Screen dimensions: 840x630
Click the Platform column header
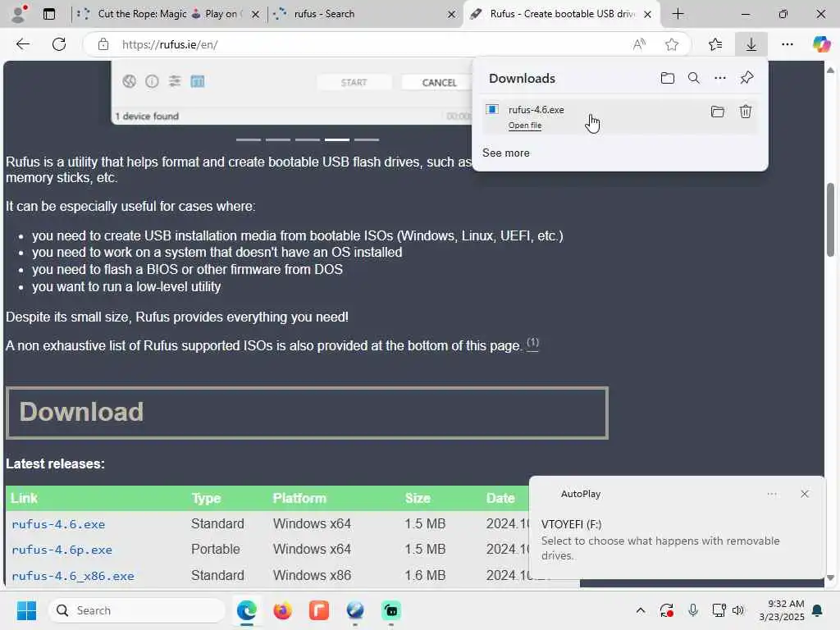pos(299,498)
